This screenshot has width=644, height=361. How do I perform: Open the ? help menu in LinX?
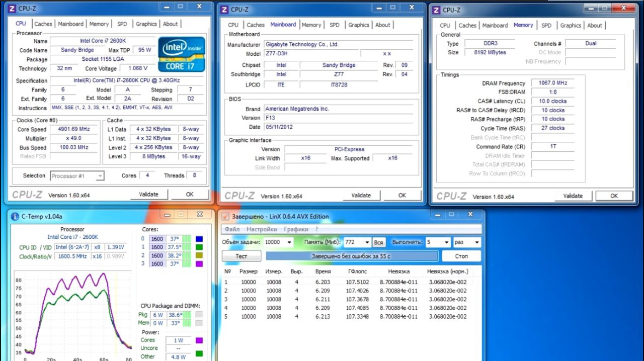[316, 229]
